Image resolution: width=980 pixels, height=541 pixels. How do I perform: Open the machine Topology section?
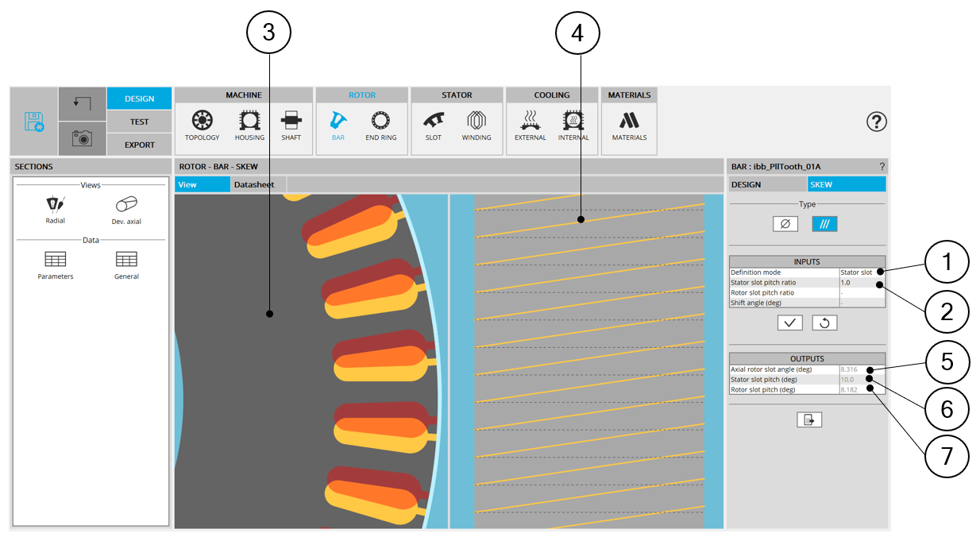click(202, 125)
